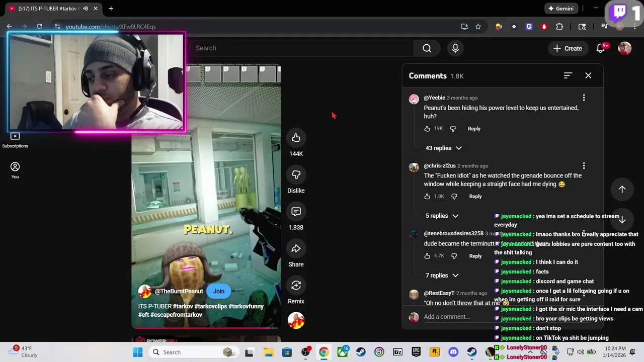Open the YouTube notifications bell
The height and width of the screenshot is (362, 644).
pos(600,48)
